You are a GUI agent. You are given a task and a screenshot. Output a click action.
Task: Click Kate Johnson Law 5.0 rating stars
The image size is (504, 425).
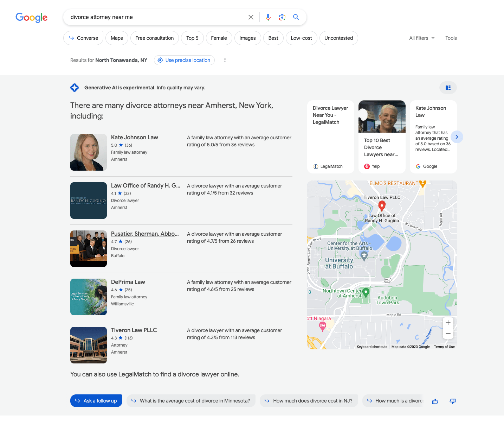click(121, 145)
